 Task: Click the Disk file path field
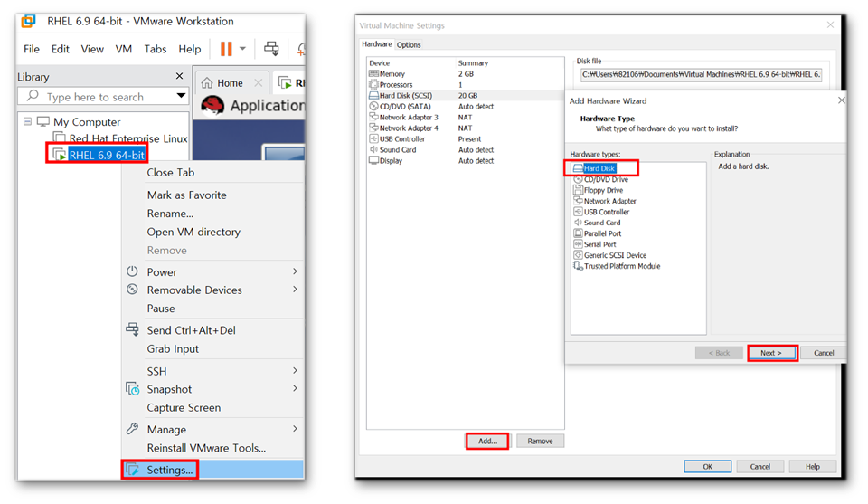(x=701, y=74)
